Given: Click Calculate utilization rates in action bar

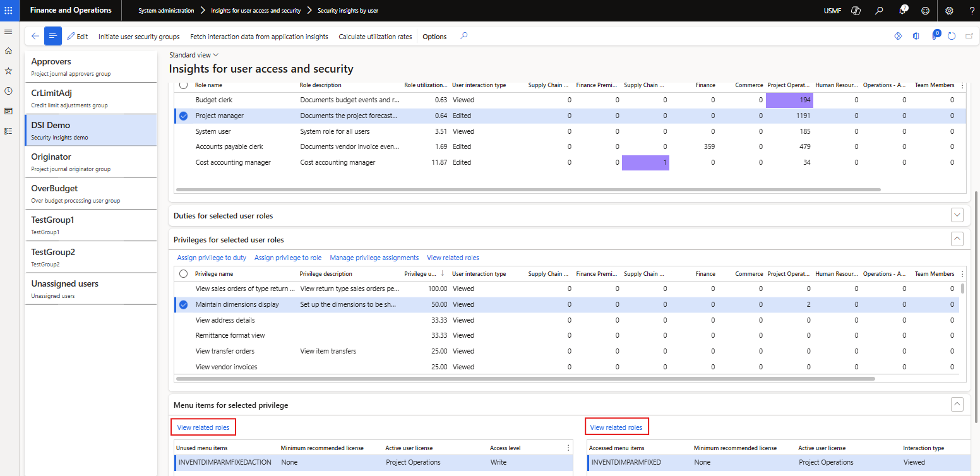Looking at the screenshot, I should [x=375, y=37].
